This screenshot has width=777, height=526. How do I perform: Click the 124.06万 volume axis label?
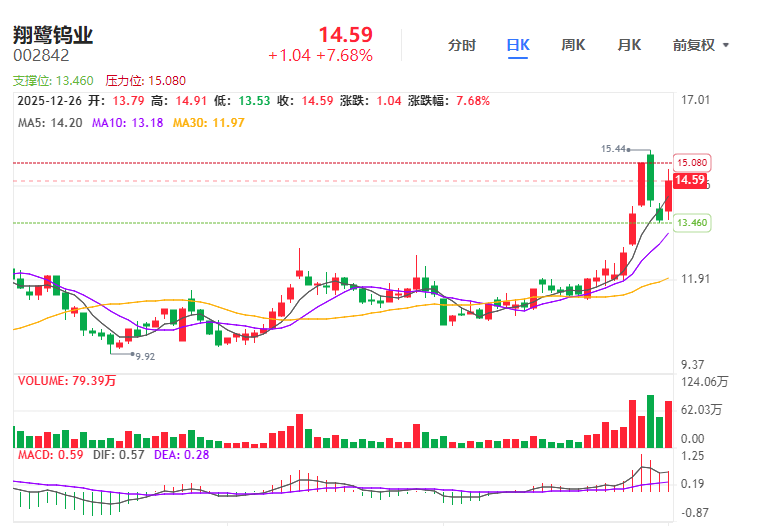pyautogui.click(x=705, y=382)
